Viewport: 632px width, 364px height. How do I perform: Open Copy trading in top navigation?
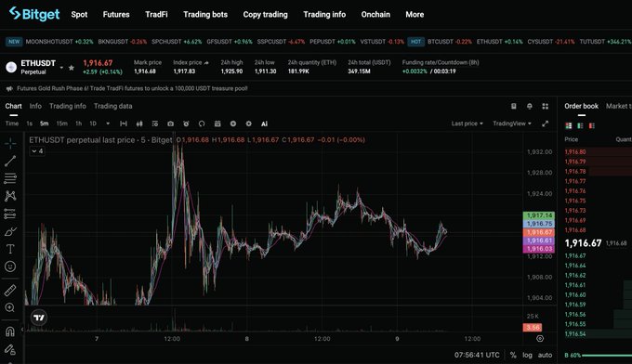[265, 15]
